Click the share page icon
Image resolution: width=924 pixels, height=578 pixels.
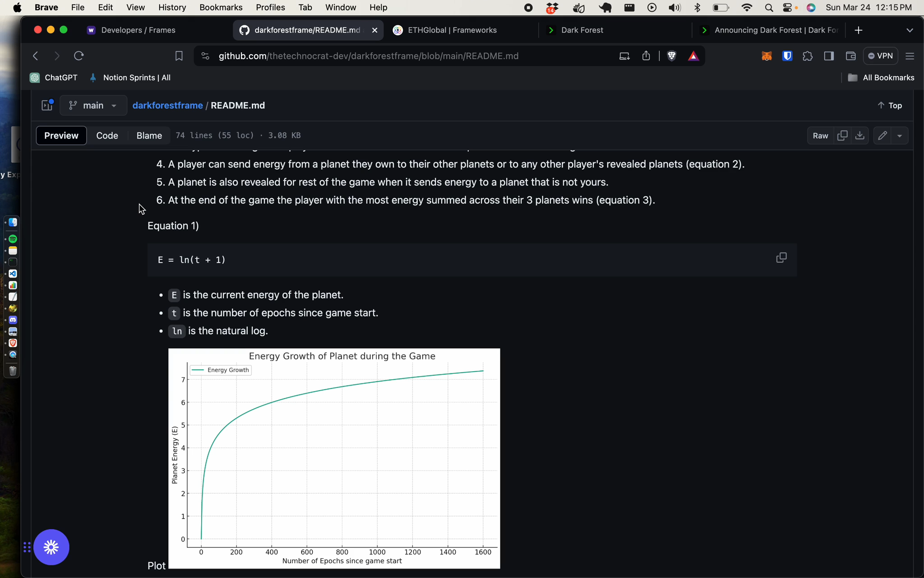point(646,56)
